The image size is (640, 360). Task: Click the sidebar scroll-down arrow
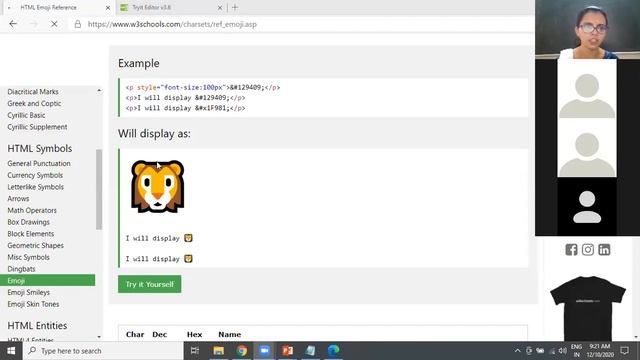coord(99,337)
